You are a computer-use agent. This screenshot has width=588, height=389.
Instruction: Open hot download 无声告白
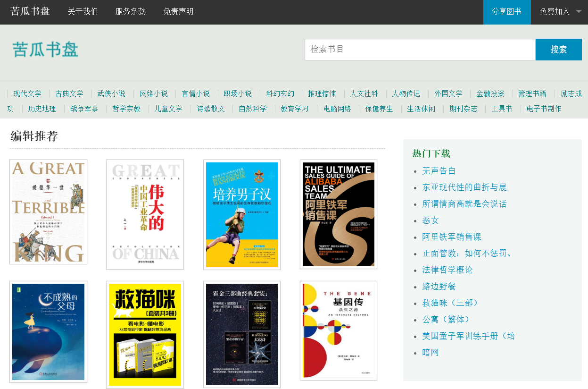coord(439,171)
